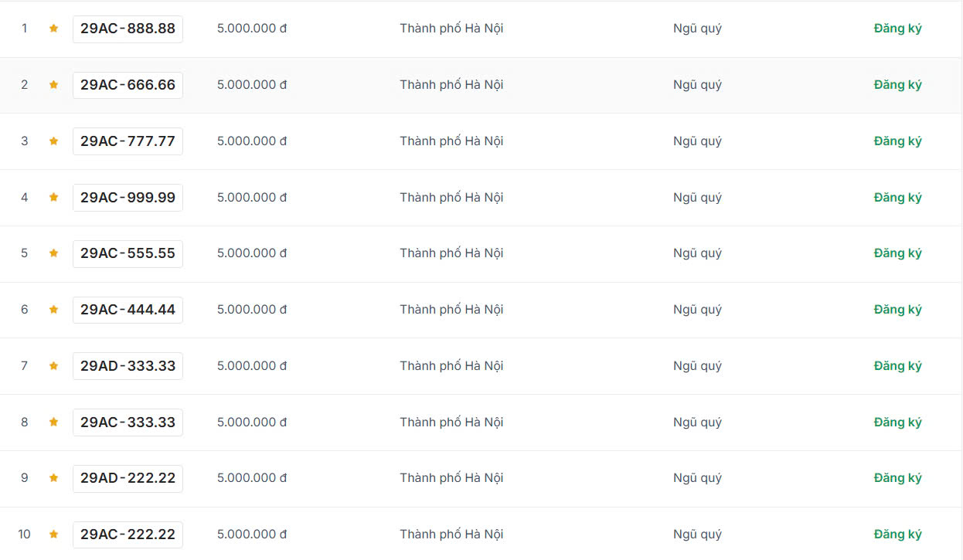
Task: Toggle the star for plate 29AC-333.33
Action: tap(53, 423)
